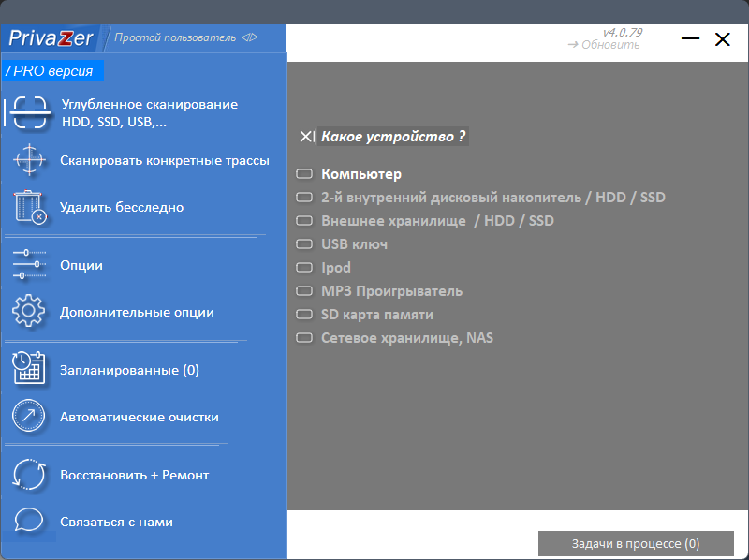The height and width of the screenshot is (560, 749).
Task: Click the sliders icon next to Опции
Action: pos(30,264)
